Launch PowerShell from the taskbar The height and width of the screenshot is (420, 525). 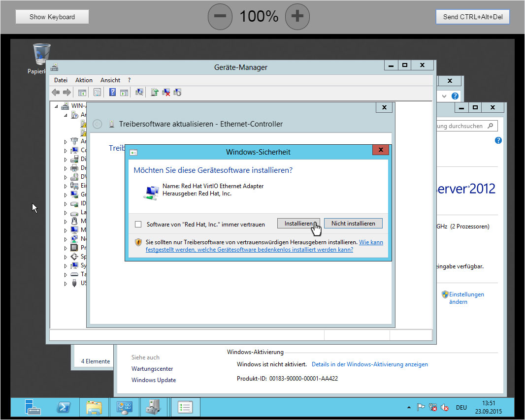[x=64, y=407]
